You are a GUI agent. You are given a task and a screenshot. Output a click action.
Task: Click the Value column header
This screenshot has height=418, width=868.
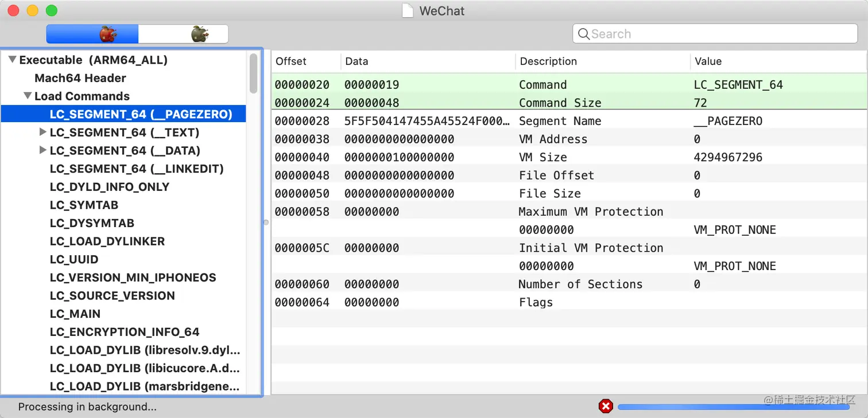778,61
